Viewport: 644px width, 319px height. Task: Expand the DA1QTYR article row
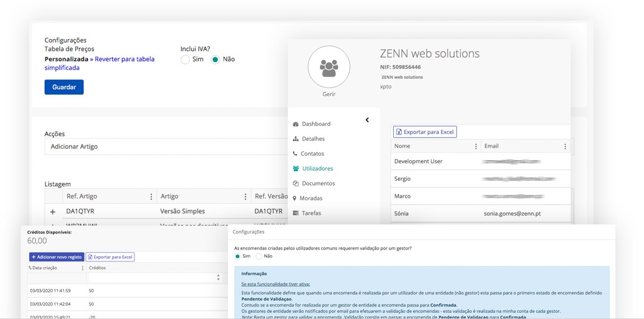click(53, 212)
